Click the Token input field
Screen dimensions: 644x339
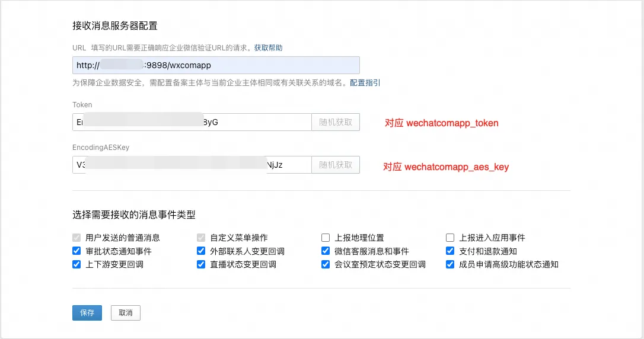(192, 122)
